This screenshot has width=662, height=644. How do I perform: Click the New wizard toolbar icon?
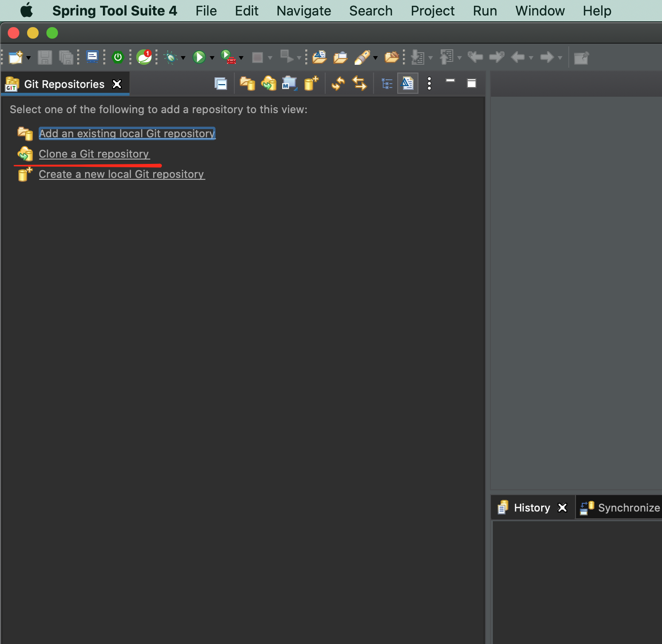[16, 58]
